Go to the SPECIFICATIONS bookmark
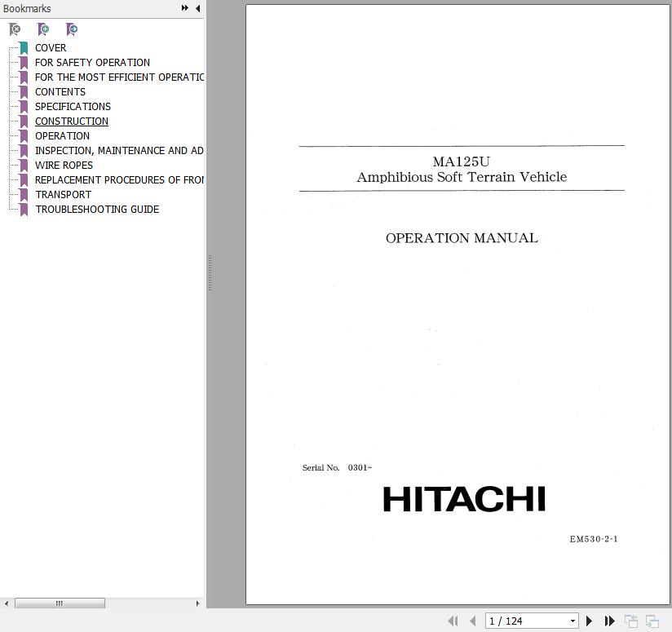This screenshot has height=632, width=672. point(73,106)
